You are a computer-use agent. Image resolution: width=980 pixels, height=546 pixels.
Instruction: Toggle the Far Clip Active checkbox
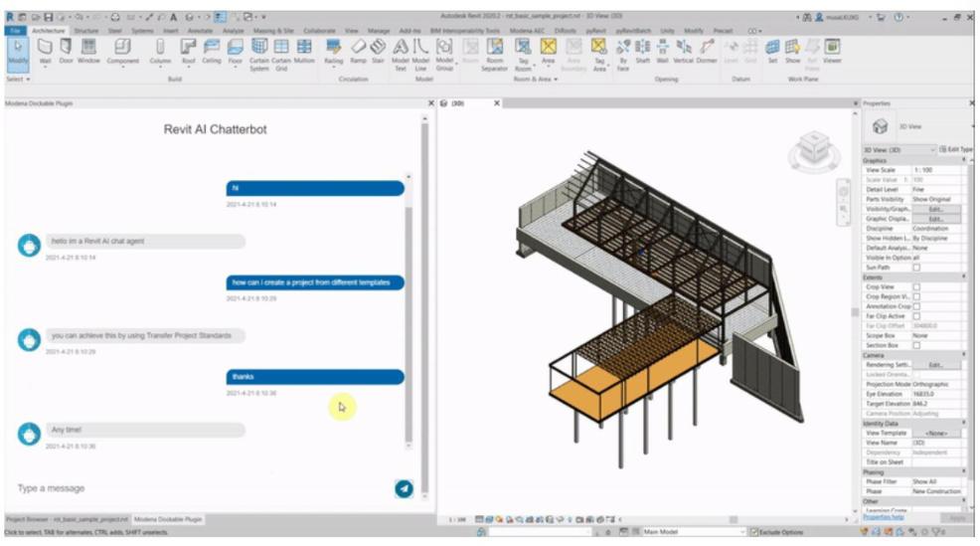pyautogui.click(x=916, y=316)
